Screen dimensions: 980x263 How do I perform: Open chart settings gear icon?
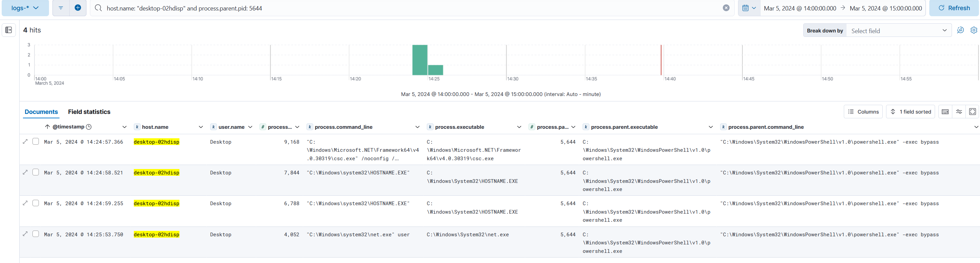974,30
